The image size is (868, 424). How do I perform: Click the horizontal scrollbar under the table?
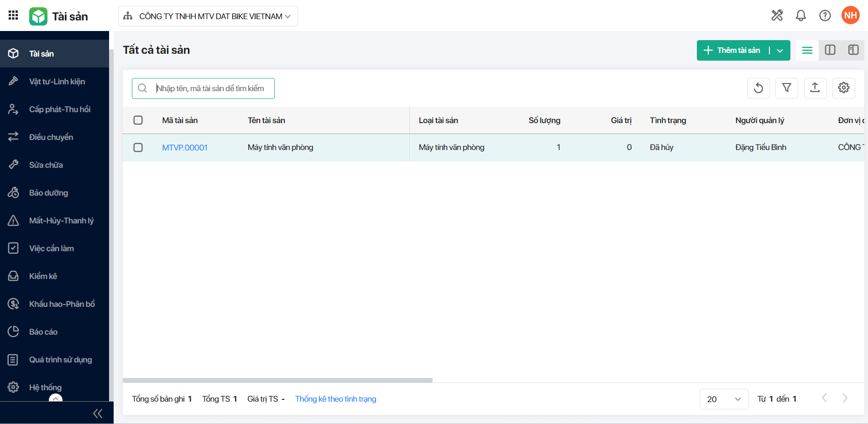click(277, 380)
